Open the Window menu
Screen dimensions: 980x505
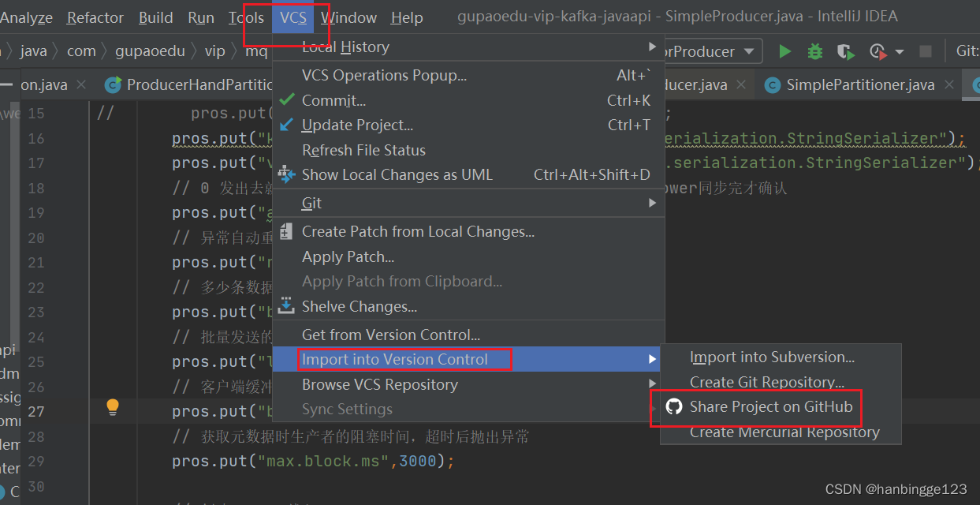click(348, 17)
